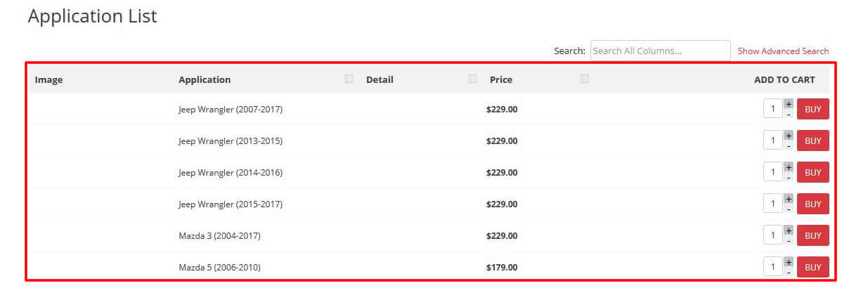The image size is (868, 300).
Task: Decrease quantity for Jeep Wrangler (2015-2017)
Action: (x=789, y=209)
